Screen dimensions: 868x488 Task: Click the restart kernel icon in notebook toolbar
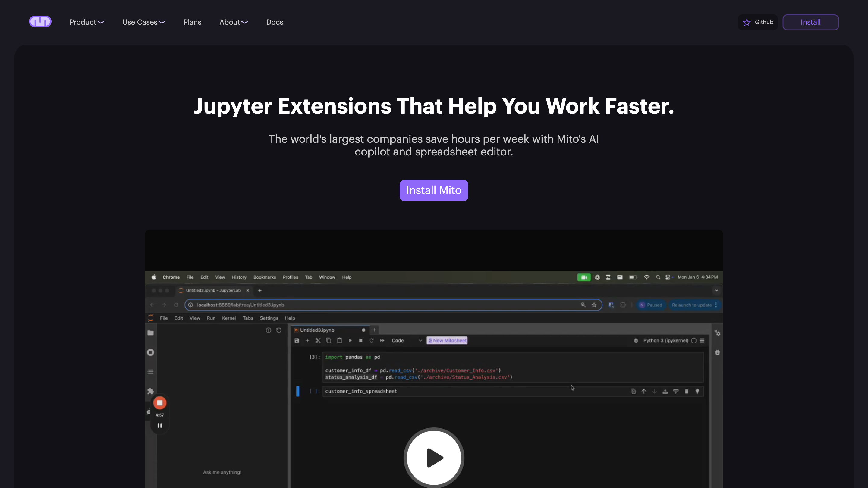[x=371, y=340]
